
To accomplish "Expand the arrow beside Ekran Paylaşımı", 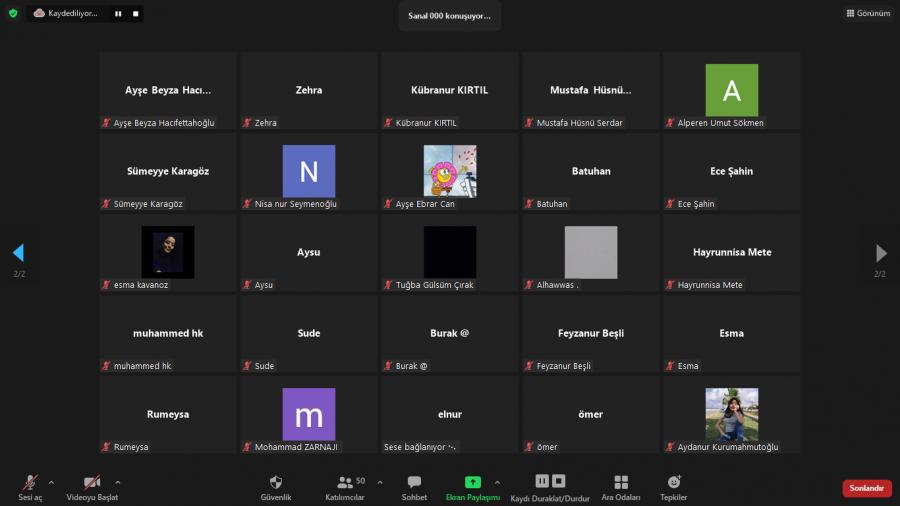I will (x=497, y=482).
